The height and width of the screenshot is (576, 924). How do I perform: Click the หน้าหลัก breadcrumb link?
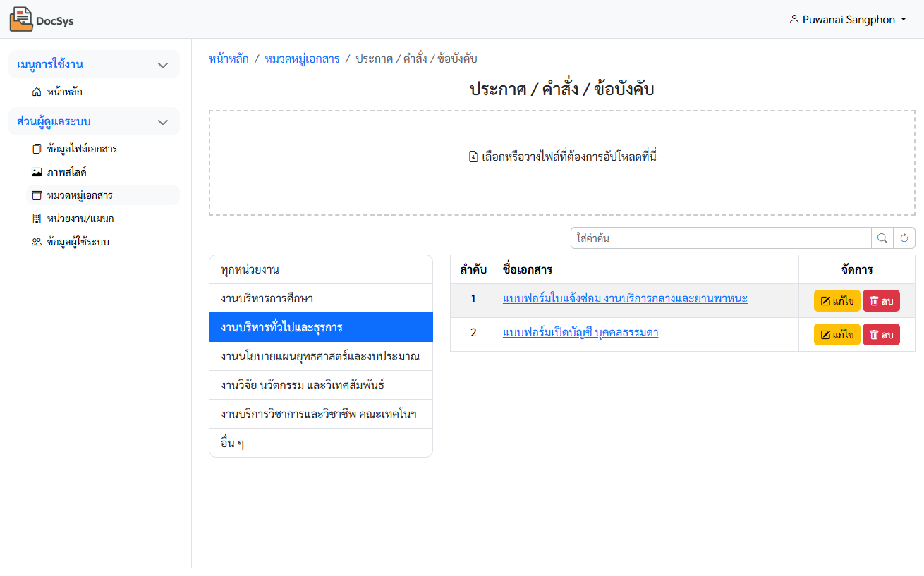(x=229, y=59)
